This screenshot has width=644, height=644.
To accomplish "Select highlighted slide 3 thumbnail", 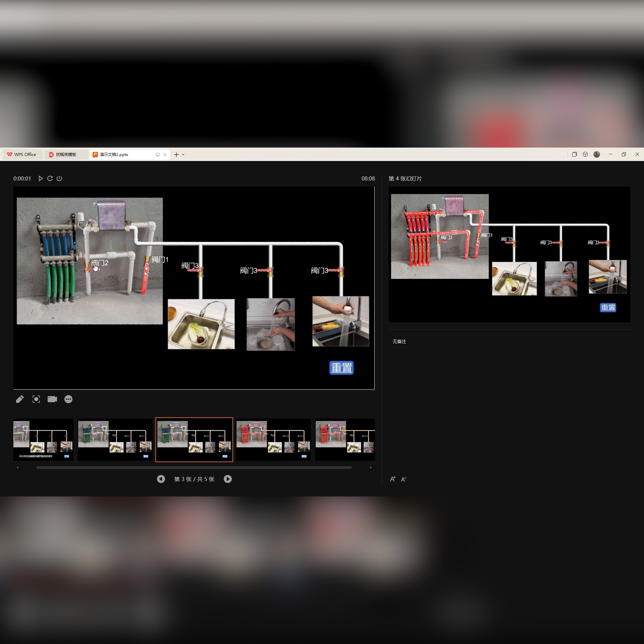I will pos(194,439).
